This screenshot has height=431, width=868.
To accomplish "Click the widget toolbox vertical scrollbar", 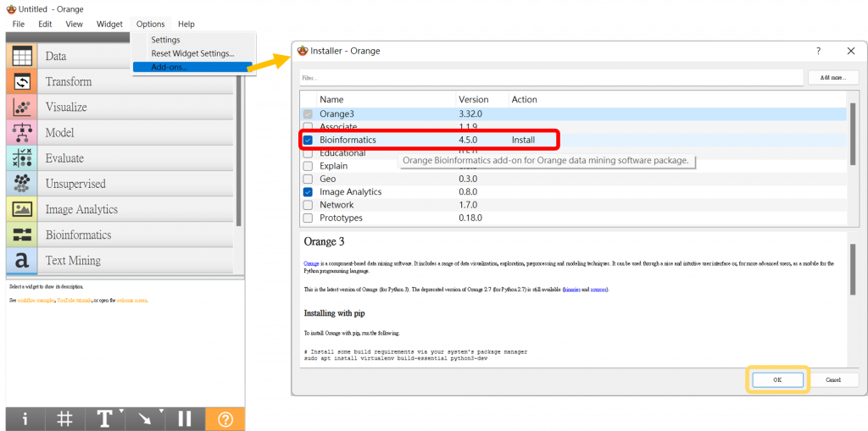I will point(238,149).
